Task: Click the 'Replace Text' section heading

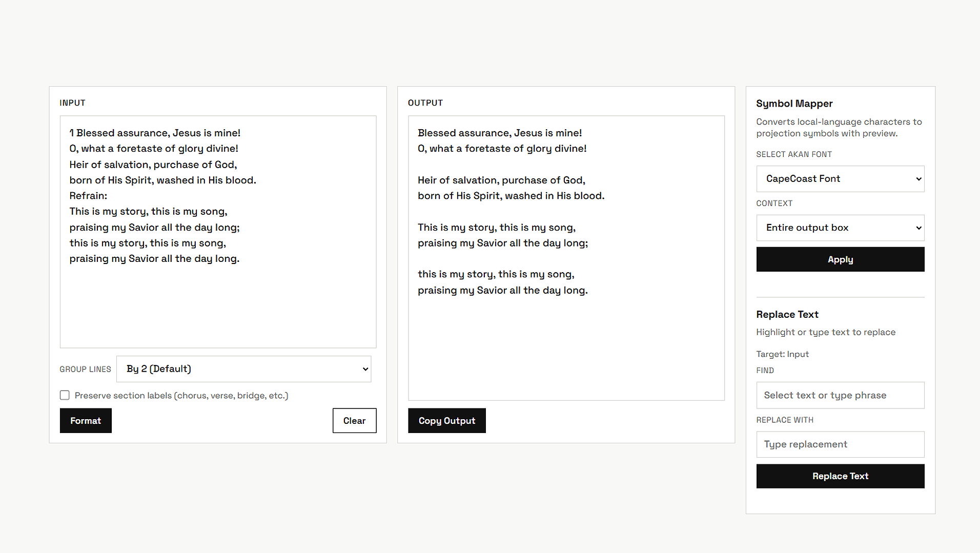Action: pyautogui.click(x=787, y=314)
